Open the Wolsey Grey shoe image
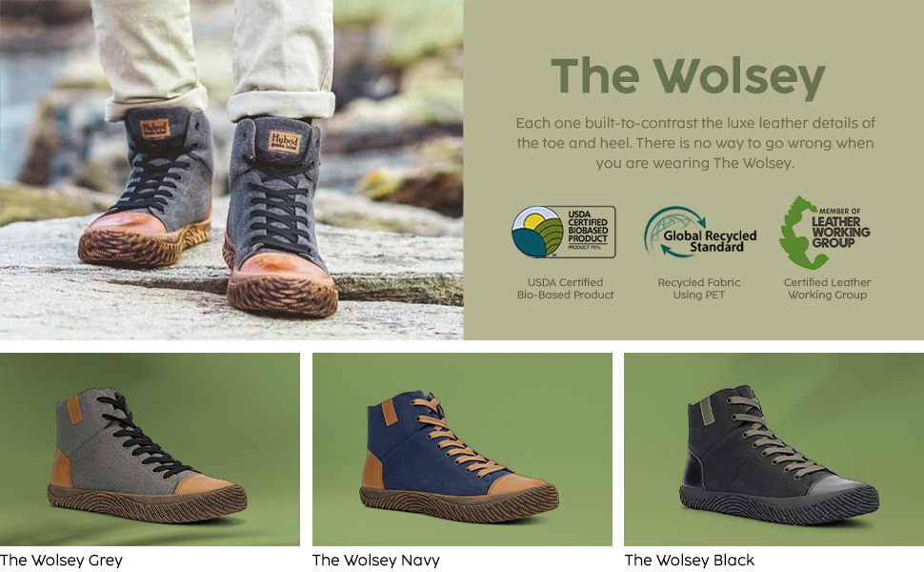This screenshot has width=924, height=572. coord(150,449)
